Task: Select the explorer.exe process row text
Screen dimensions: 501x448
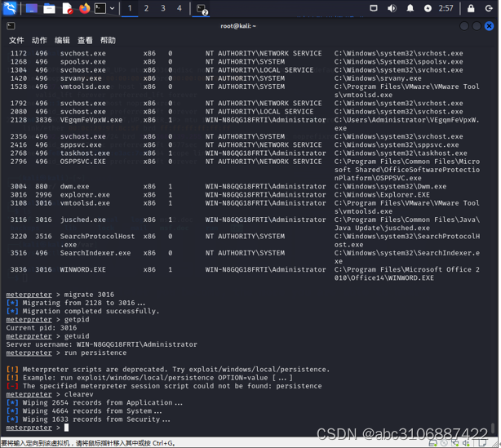Action: click(85, 194)
